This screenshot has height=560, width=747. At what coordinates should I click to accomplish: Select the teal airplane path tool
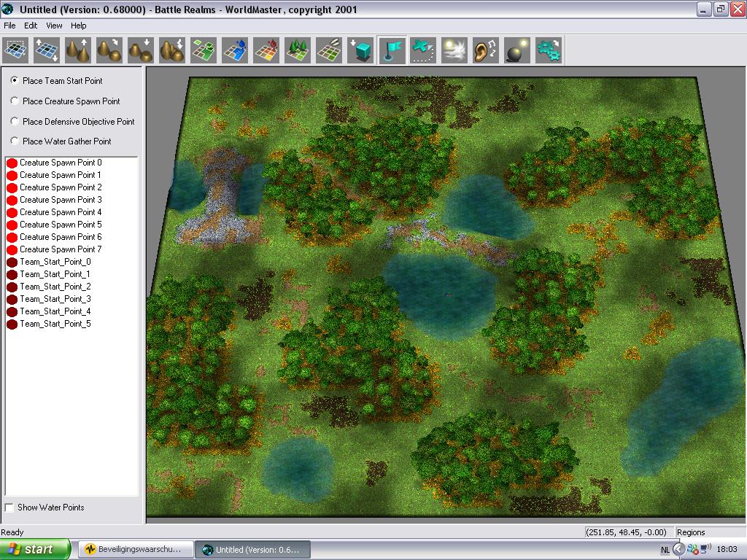coord(423,50)
